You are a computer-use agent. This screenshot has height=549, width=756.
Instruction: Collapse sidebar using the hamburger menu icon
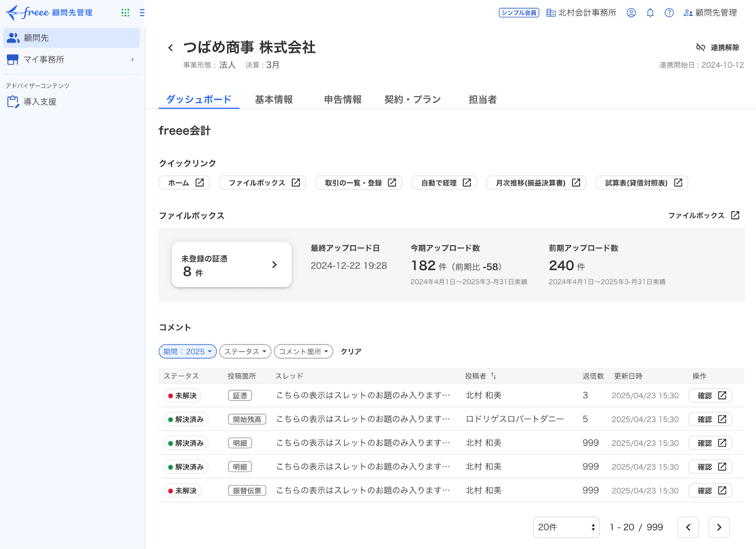pyautogui.click(x=142, y=13)
